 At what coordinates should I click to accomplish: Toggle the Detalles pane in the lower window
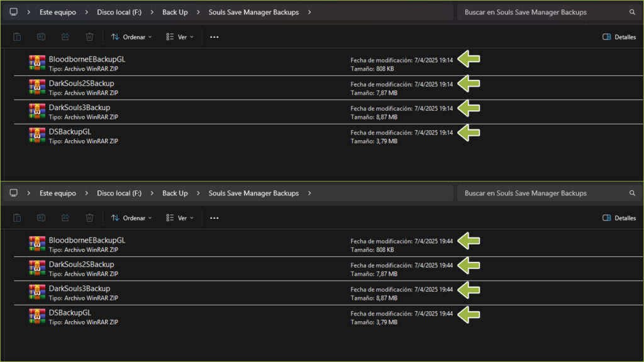click(619, 218)
